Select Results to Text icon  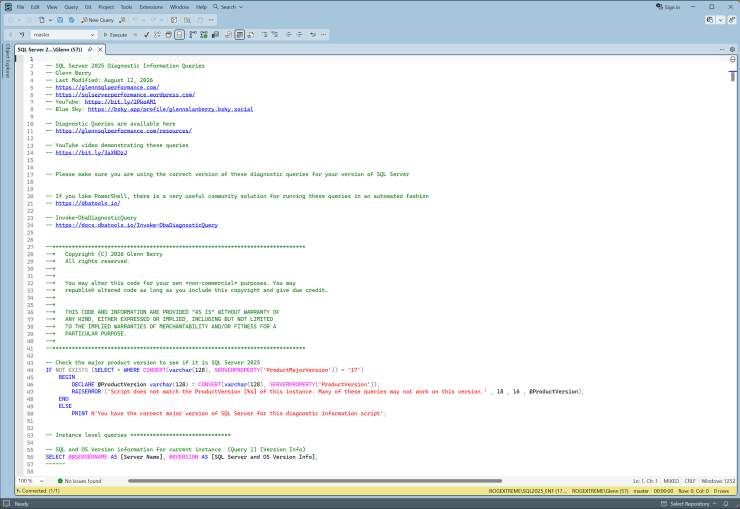click(x=228, y=34)
